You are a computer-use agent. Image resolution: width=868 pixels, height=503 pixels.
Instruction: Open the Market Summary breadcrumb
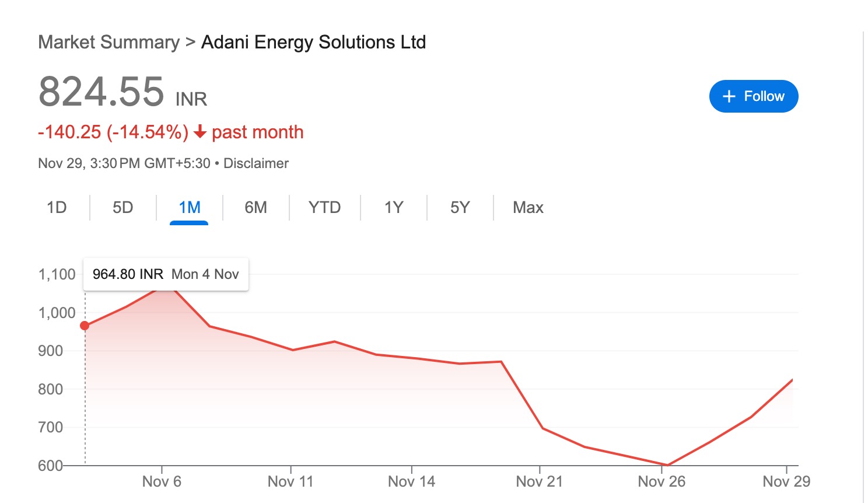(x=109, y=42)
